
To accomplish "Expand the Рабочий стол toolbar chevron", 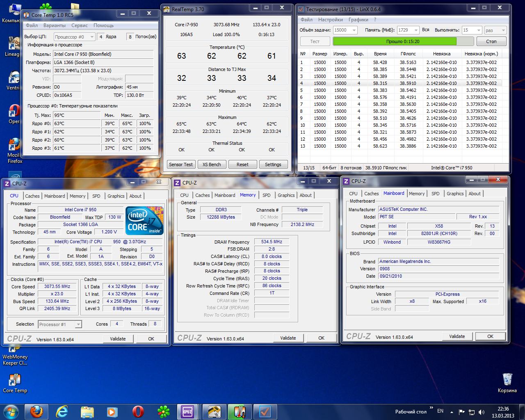I will (431, 408).
